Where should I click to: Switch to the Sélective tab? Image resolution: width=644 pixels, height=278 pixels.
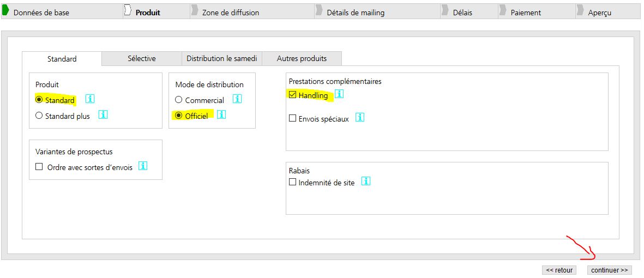[x=142, y=58]
